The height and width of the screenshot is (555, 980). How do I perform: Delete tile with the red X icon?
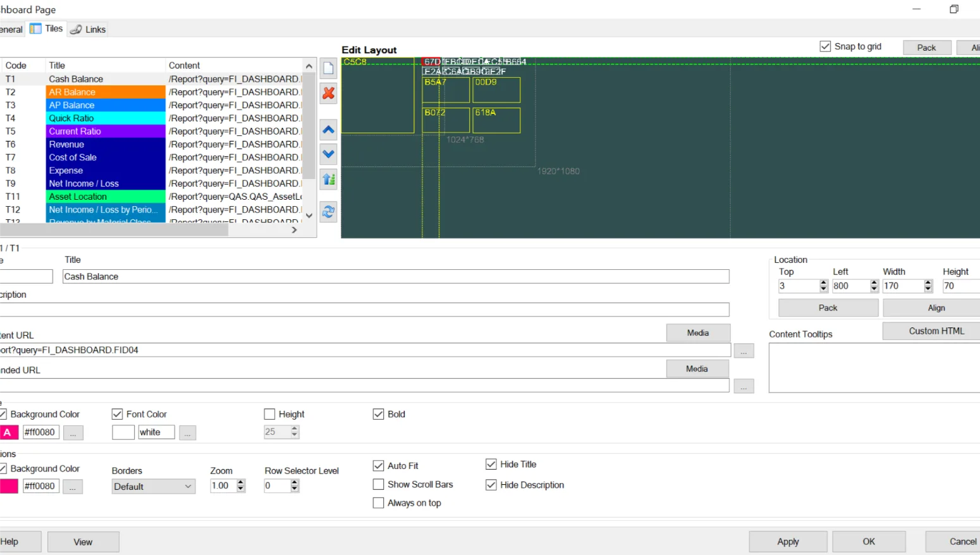coord(328,94)
